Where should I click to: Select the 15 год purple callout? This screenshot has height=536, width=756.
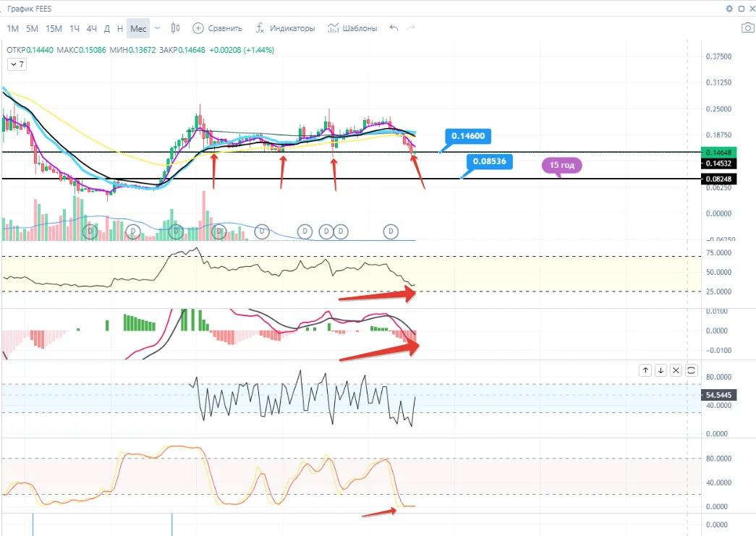click(x=562, y=166)
